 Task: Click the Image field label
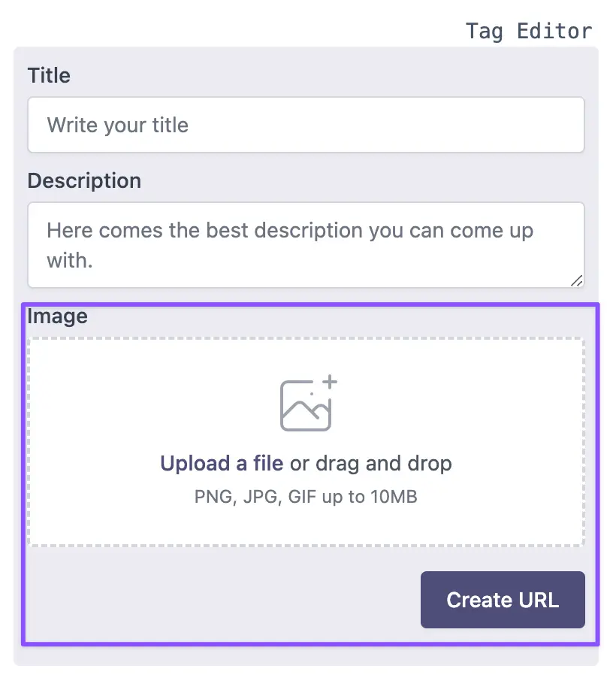click(x=58, y=316)
